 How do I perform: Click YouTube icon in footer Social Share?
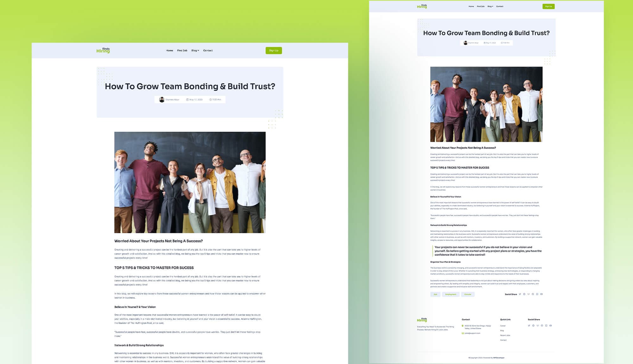click(550, 325)
